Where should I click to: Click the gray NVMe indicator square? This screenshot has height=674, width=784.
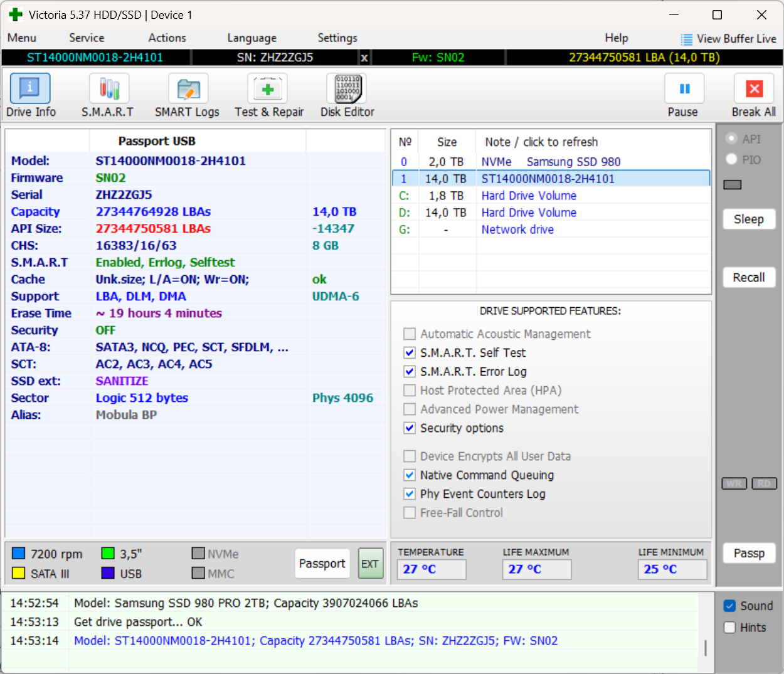point(198,553)
